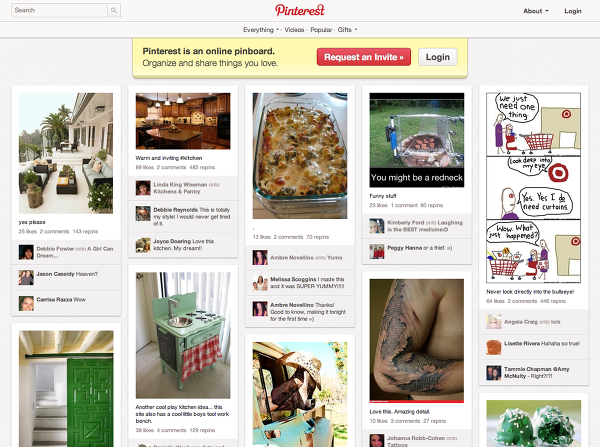
Task: Click the Pinterest logo
Action: (300, 10)
